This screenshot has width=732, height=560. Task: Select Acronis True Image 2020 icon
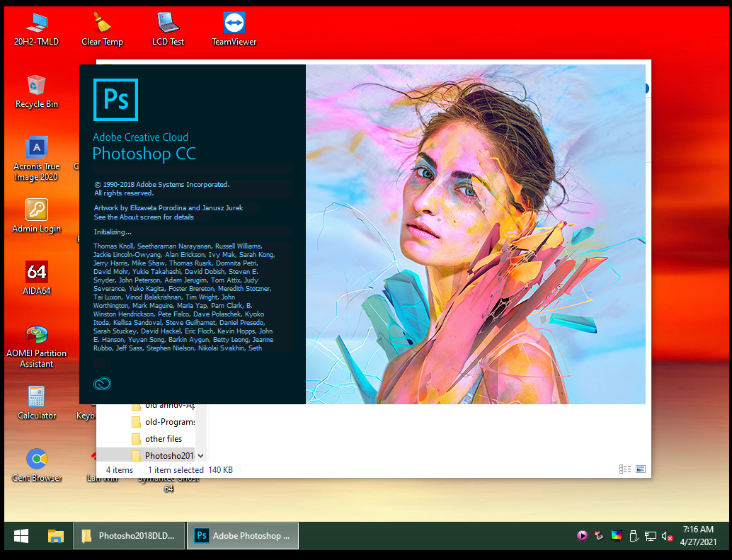point(36,159)
